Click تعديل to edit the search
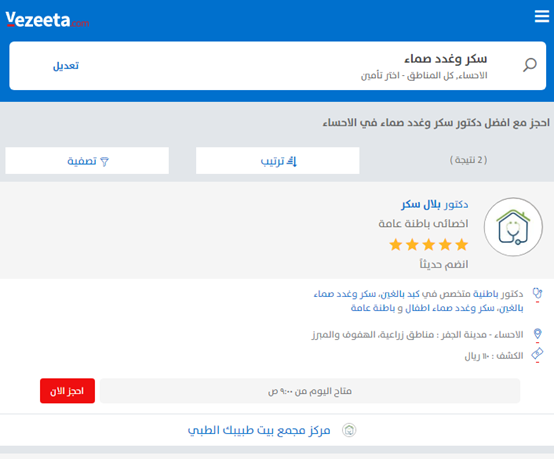Screen dimensions: 554x459 (x=66, y=66)
